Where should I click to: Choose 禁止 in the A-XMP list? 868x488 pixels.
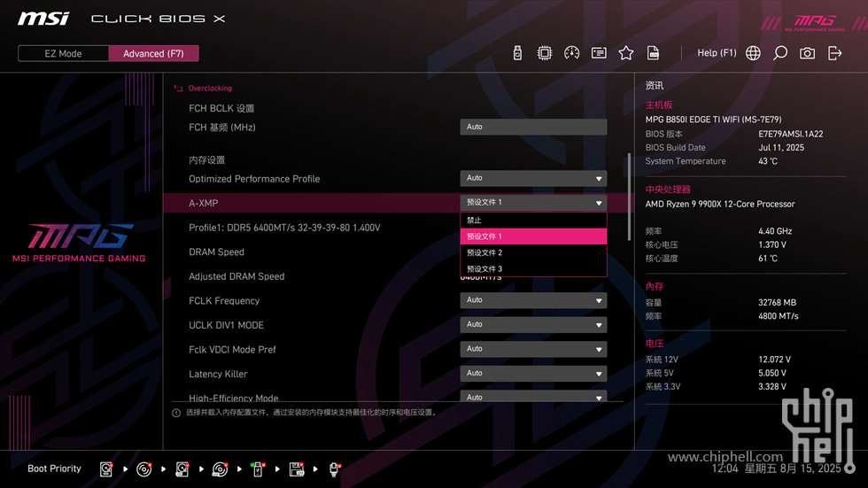pos(533,221)
